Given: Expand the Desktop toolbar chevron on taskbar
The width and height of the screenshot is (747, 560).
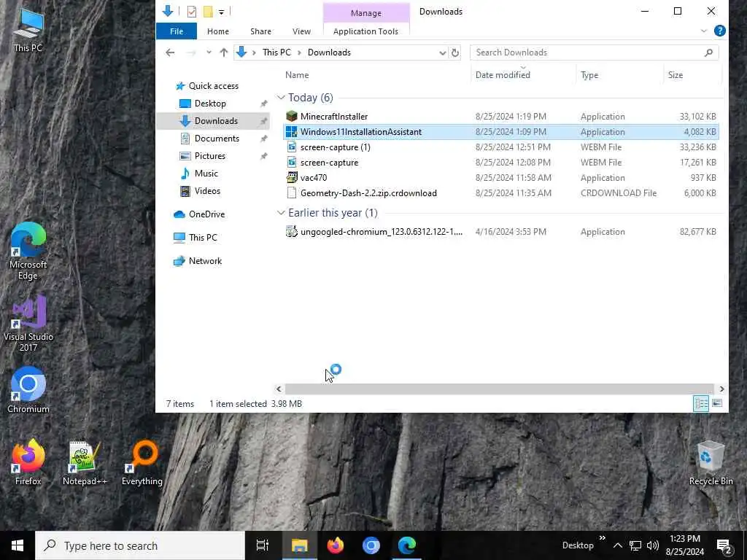Looking at the screenshot, I should (x=602, y=538).
